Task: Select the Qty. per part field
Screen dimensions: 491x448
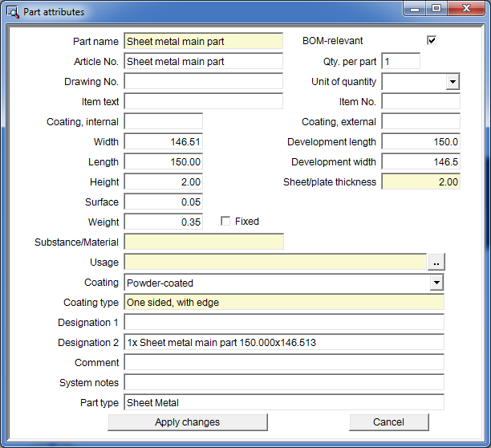Action: [400, 61]
